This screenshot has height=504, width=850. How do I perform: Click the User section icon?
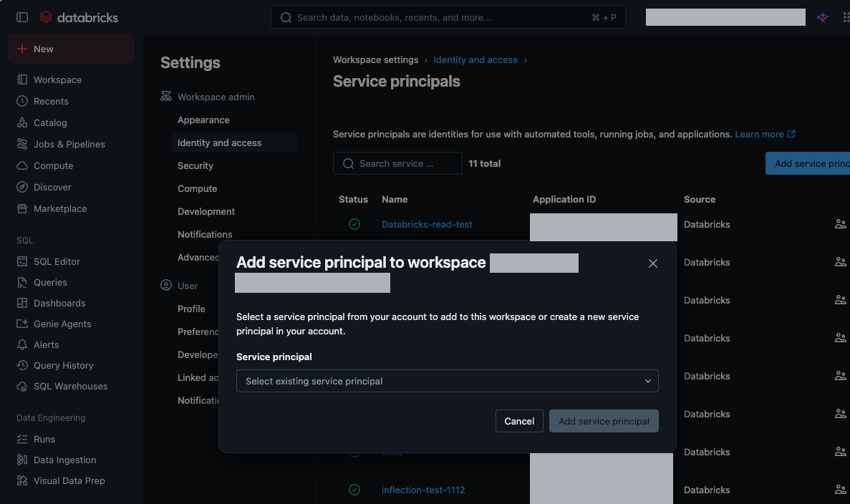coord(166,285)
